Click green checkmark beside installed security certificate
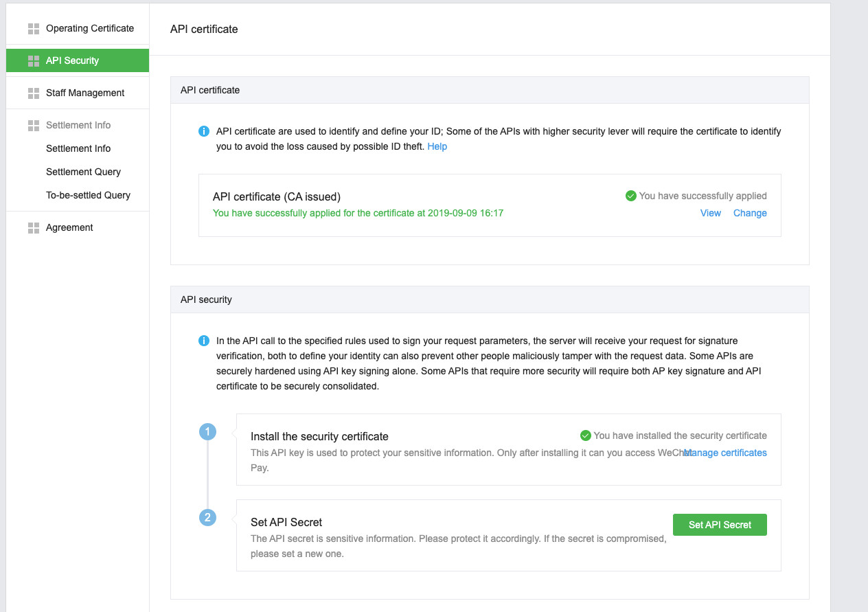The width and height of the screenshot is (868, 612). click(586, 435)
